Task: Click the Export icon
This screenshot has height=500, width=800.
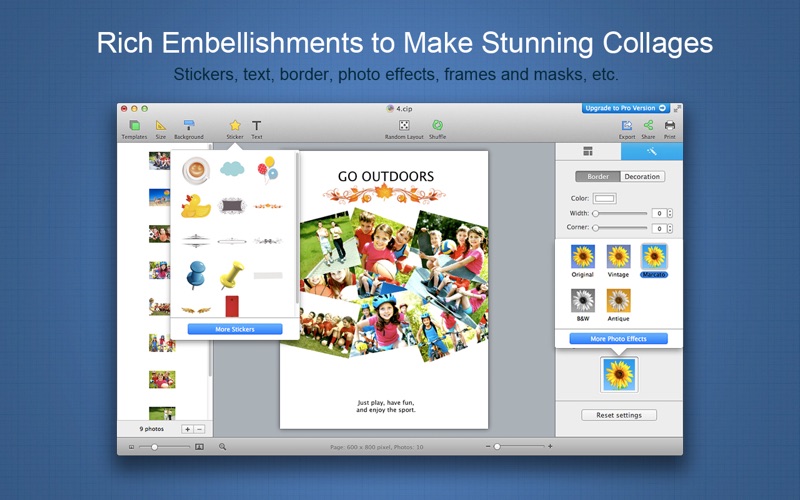Action: point(627,125)
